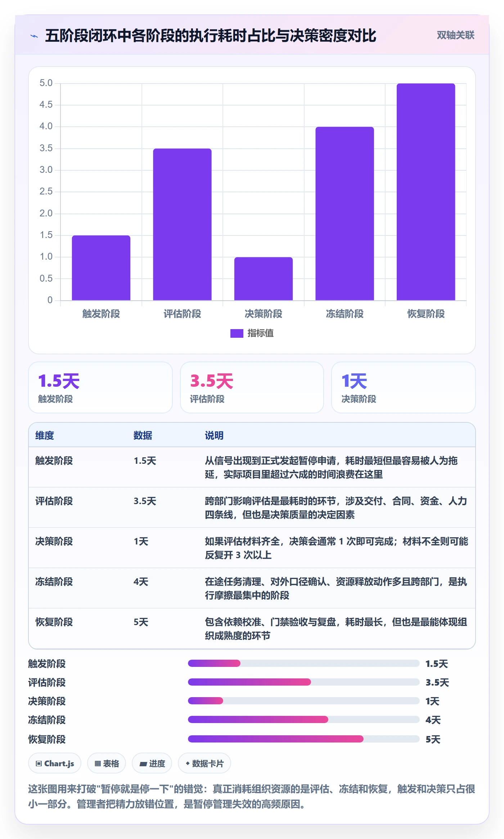Click the 评估阶段 bar in the chart
The image size is (504, 839).
pyautogui.click(x=182, y=224)
